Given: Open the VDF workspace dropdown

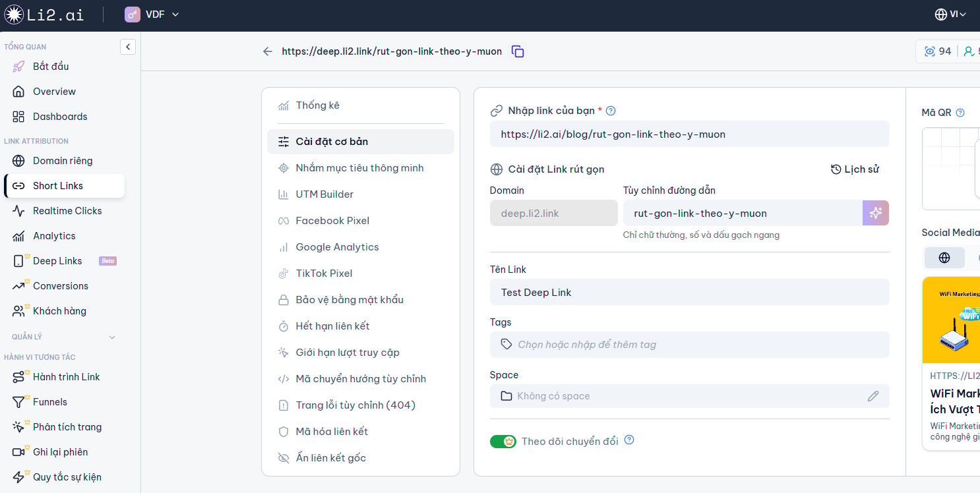Looking at the screenshot, I should point(152,14).
